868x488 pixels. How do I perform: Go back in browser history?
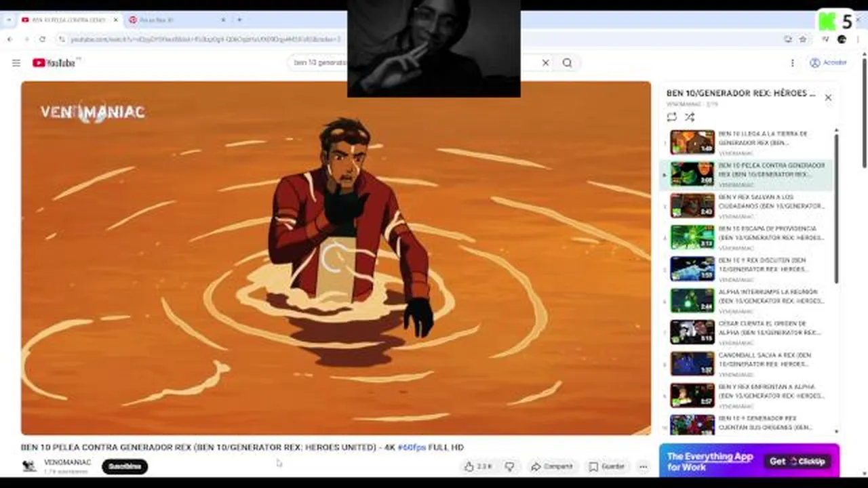tap(10, 39)
